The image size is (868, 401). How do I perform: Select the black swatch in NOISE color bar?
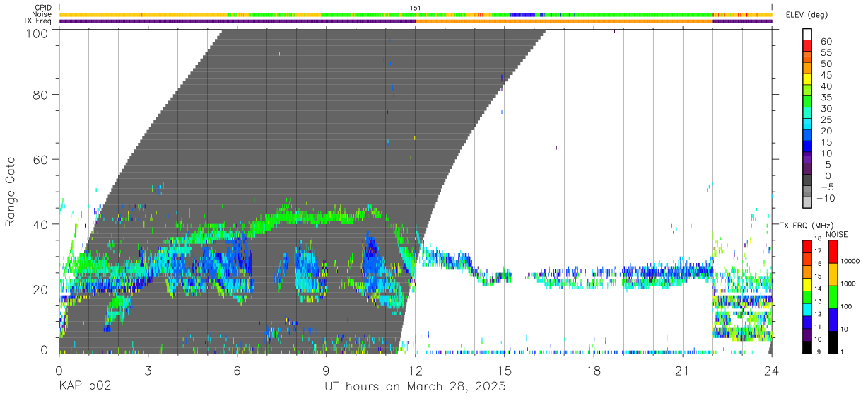[x=833, y=342]
